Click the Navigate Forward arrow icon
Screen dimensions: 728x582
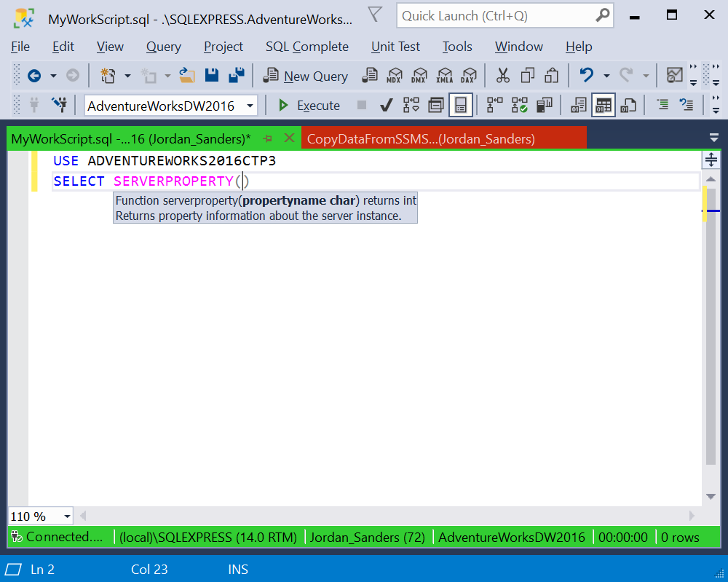click(72, 75)
